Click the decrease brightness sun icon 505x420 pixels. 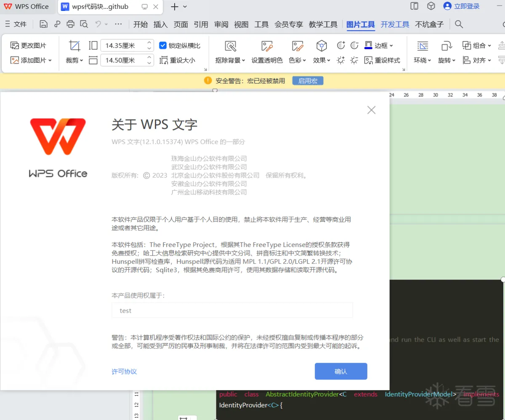[354, 60]
